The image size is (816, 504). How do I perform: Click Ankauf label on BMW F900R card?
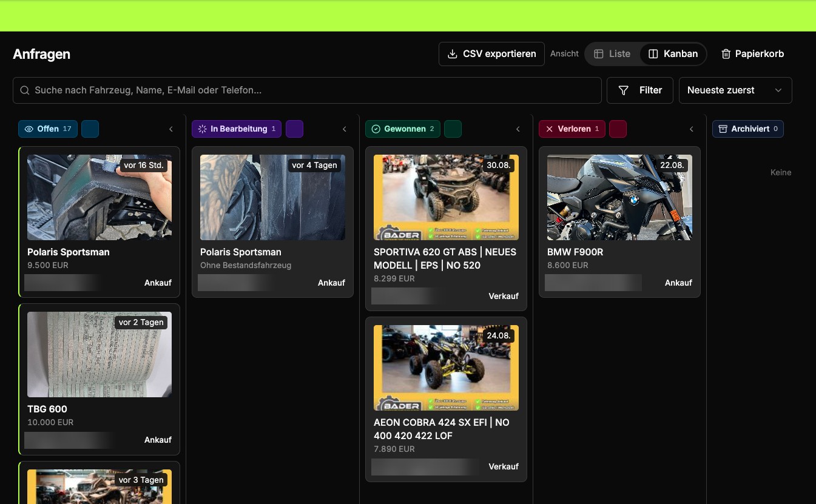678,283
